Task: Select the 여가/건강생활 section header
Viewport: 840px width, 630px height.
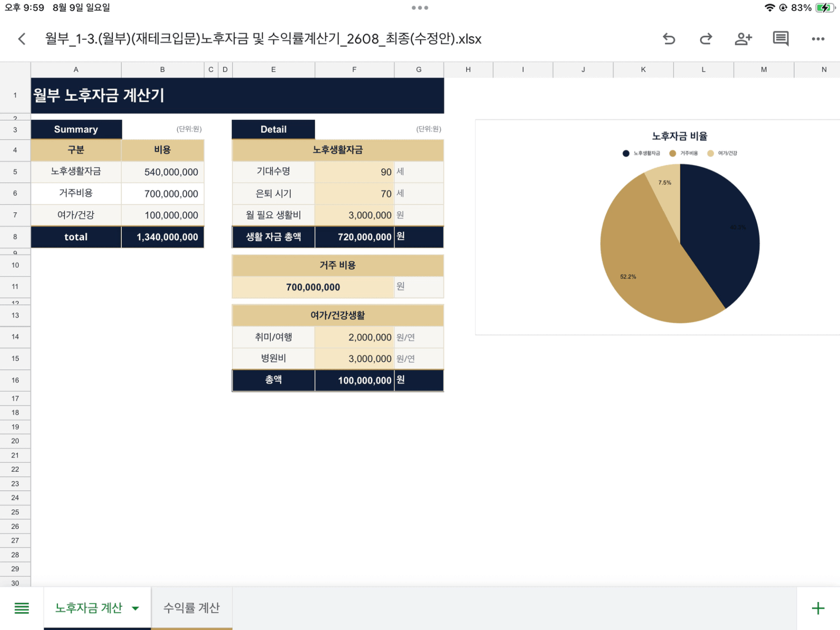Action: click(337, 315)
